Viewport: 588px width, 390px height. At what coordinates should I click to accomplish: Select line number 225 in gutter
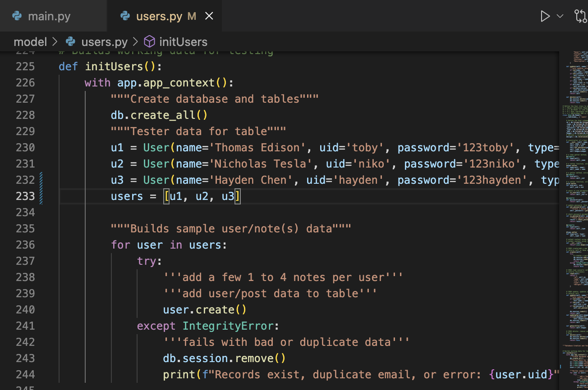point(25,67)
